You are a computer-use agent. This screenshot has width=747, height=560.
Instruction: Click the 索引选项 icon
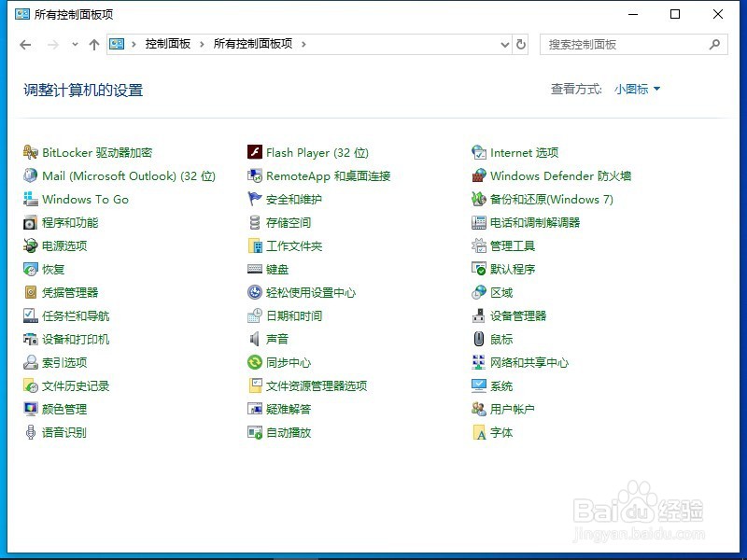[x=31, y=362]
